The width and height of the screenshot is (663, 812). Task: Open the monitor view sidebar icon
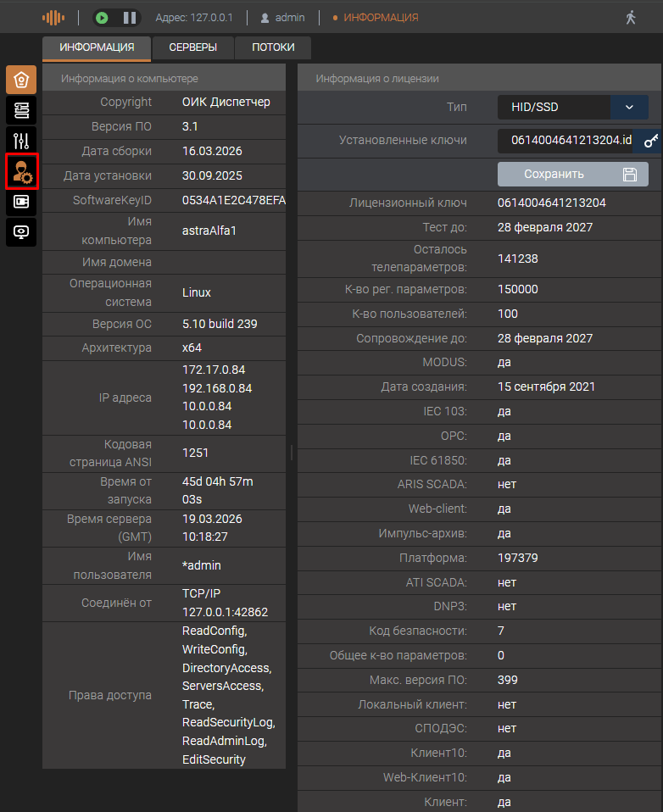coord(21,232)
